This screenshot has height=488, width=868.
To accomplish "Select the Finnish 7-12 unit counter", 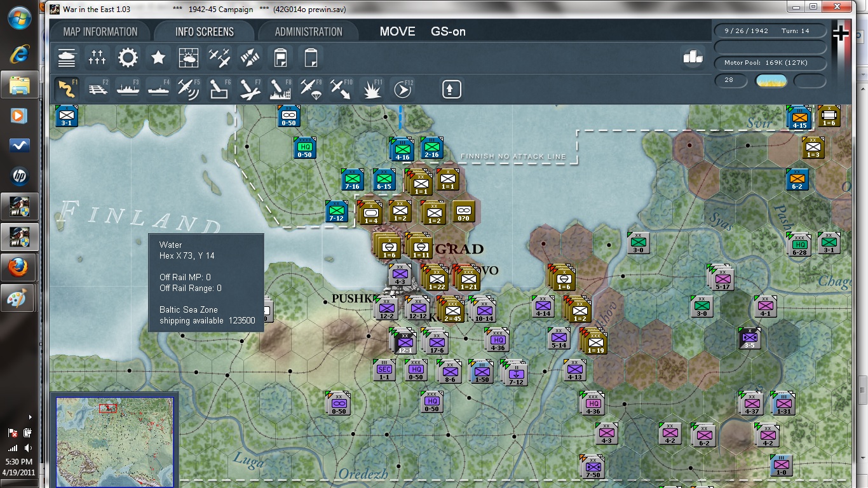I will (337, 212).
